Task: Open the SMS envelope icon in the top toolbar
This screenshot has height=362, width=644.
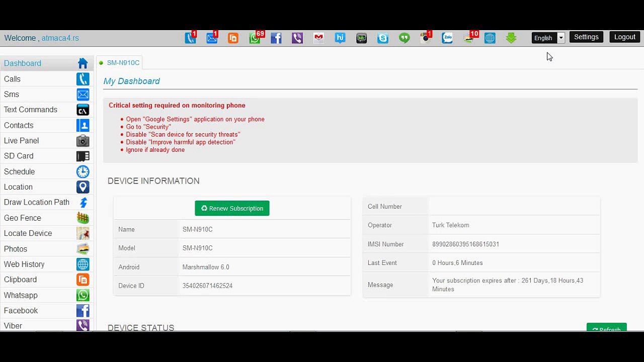Action: [x=212, y=38]
